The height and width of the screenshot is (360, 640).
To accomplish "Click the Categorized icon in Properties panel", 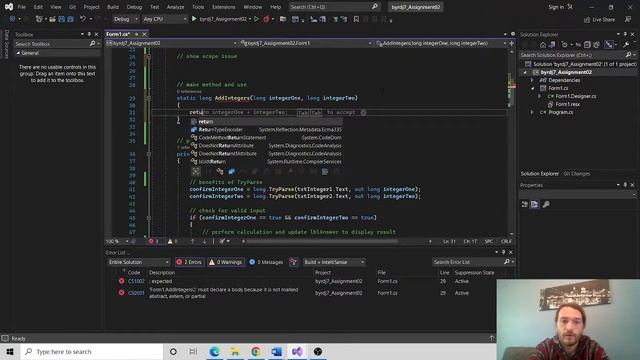I will coord(525,204).
